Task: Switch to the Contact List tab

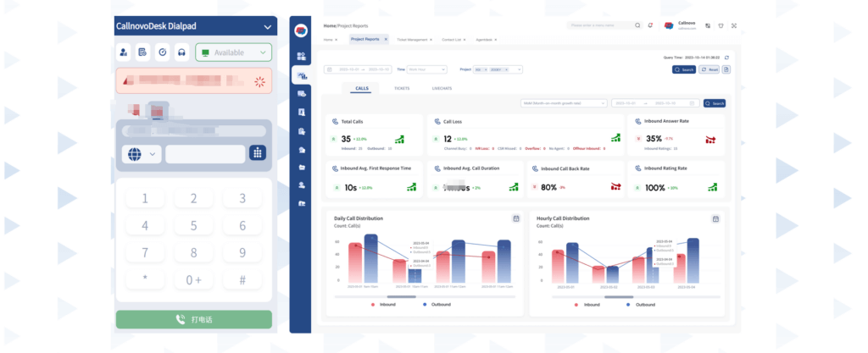Action: [451, 40]
